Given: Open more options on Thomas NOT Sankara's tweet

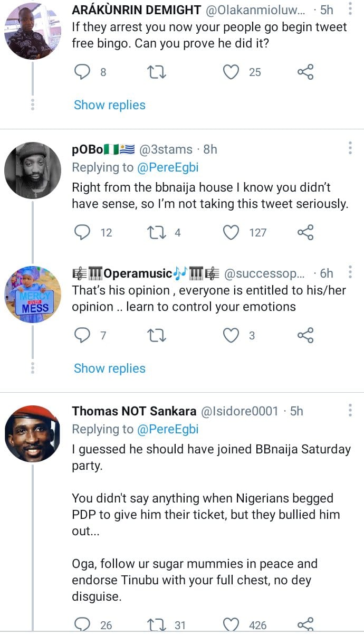Looking at the screenshot, I should pyautogui.click(x=350, y=410).
